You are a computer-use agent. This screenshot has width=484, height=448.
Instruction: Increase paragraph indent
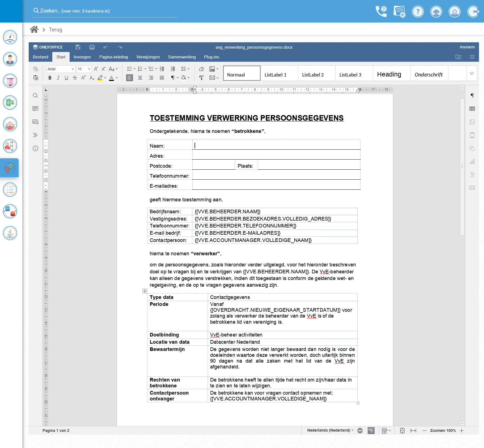pyautogui.click(x=173, y=69)
